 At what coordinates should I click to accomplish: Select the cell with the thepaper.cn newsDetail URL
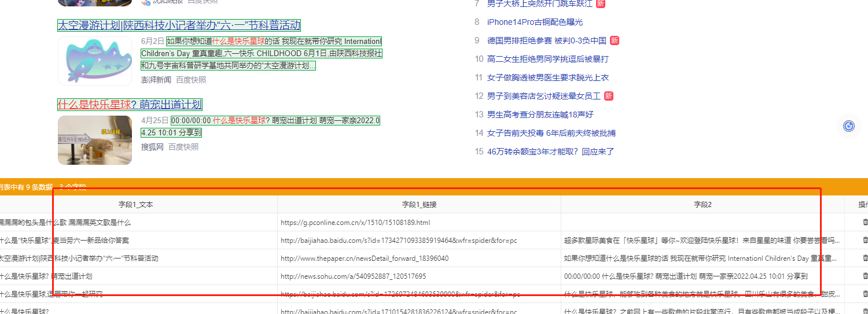pyautogui.click(x=419, y=258)
